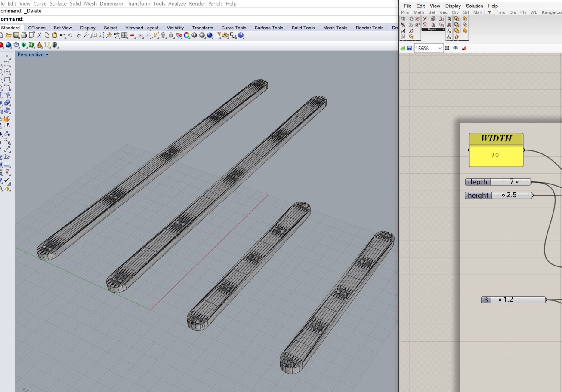Viewport: 562px width, 392px height.
Task: Toggle Grasshopper preview eye icon
Action: (455, 48)
